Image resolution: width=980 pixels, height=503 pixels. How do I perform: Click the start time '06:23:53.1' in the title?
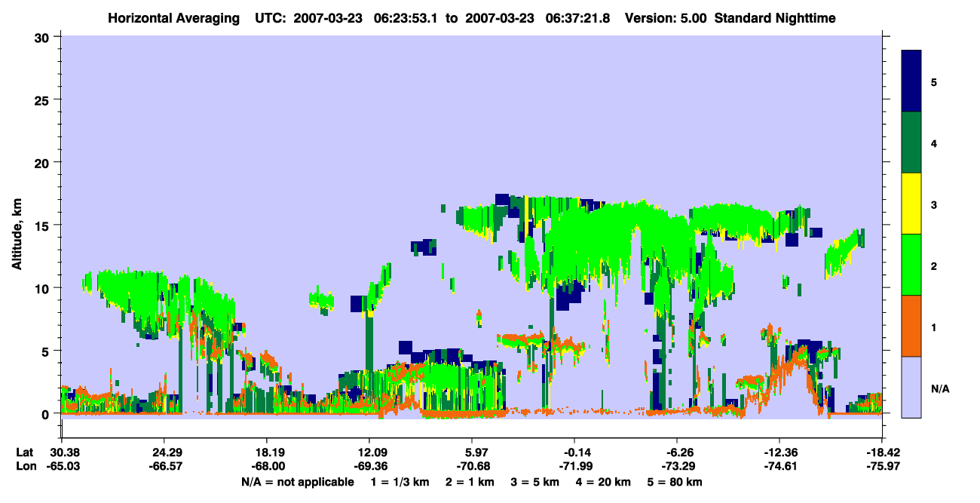click(408, 17)
